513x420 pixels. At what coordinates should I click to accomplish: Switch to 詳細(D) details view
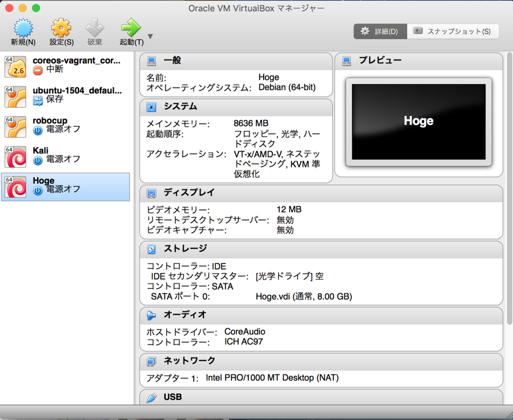click(380, 32)
